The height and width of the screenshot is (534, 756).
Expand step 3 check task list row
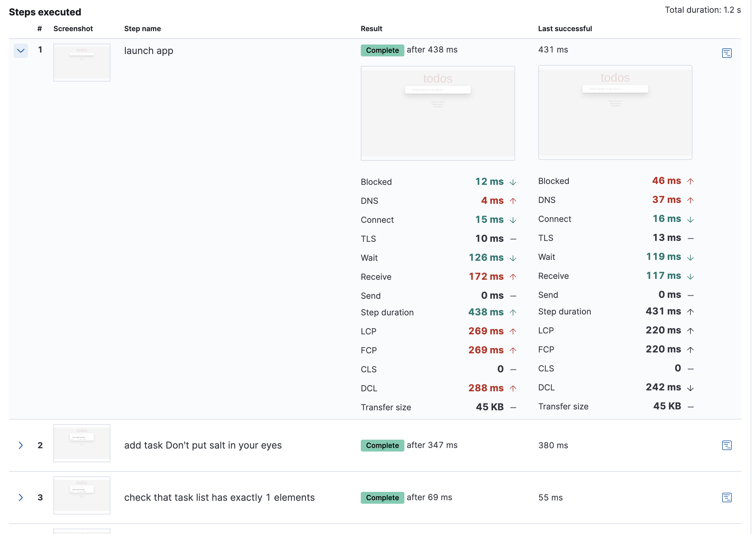click(x=21, y=497)
